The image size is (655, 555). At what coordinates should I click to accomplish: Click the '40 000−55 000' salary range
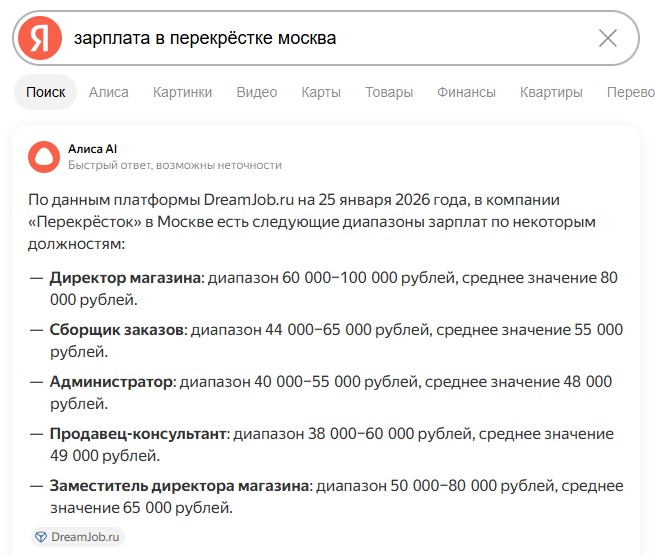(x=307, y=382)
